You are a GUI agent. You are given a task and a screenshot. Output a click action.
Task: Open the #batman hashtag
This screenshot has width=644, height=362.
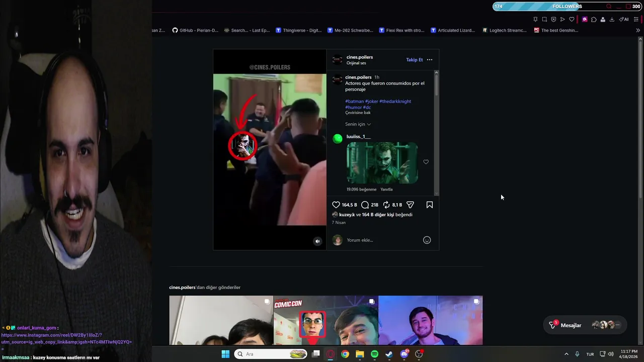coord(354,101)
